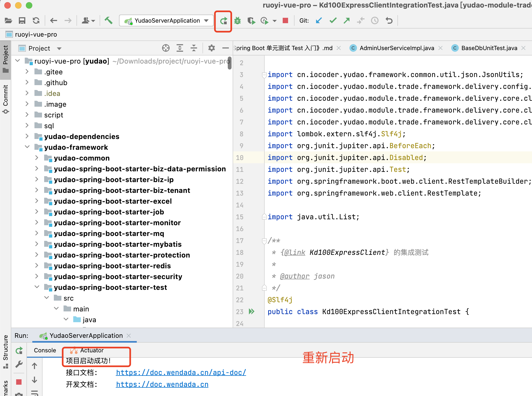Place cursor on line 10 import Disabled
Viewport: 532px width, 396px height.
pos(347,158)
